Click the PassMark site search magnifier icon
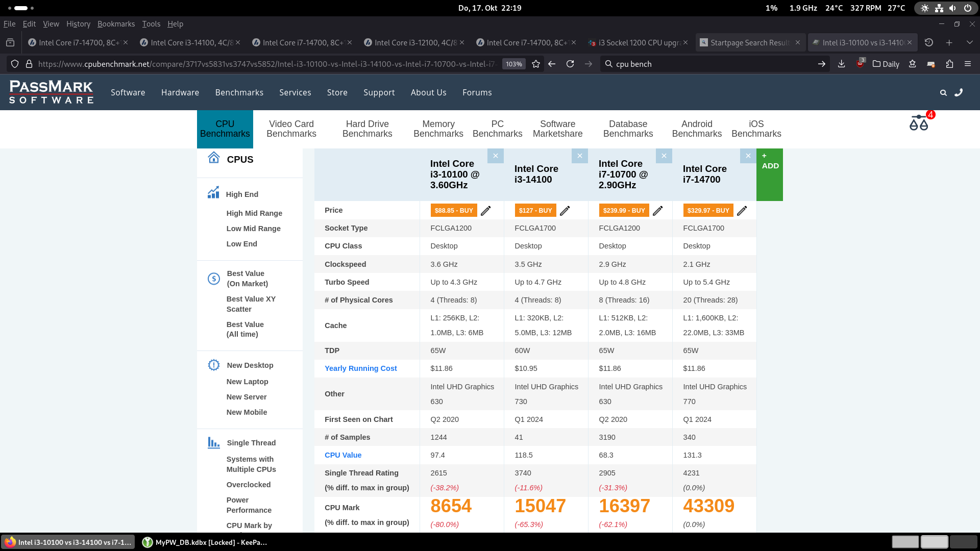The image size is (980, 551). pyautogui.click(x=943, y=93)
